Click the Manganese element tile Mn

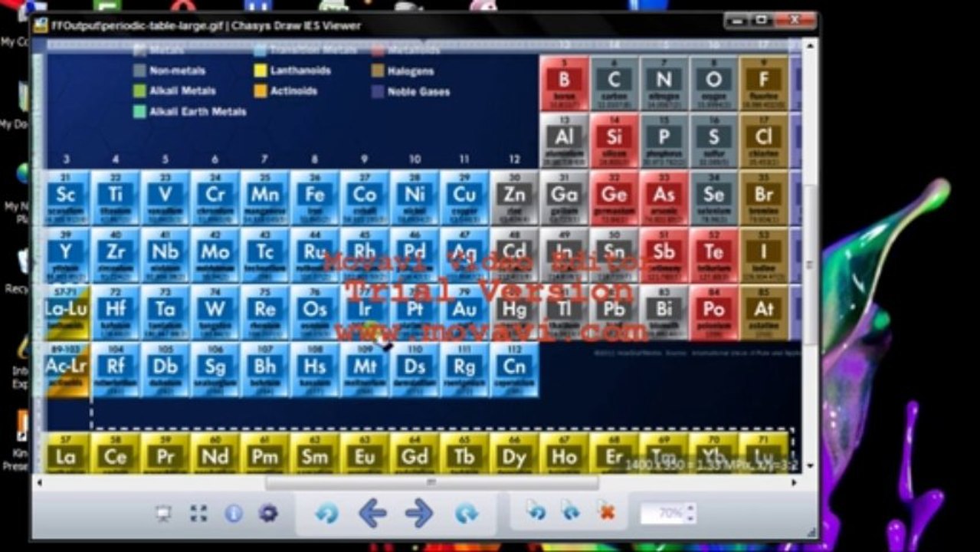[265, 198]
